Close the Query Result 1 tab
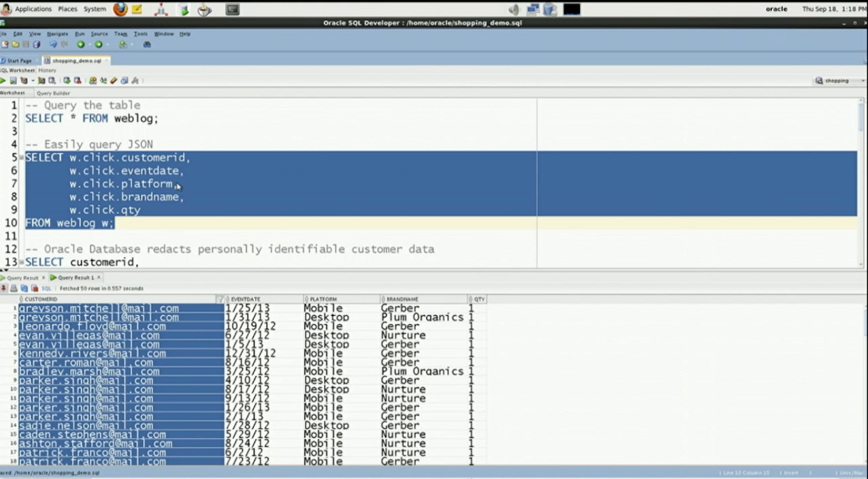Image resolution: width=868 pixels, height=479 pixels. (99, 278)
